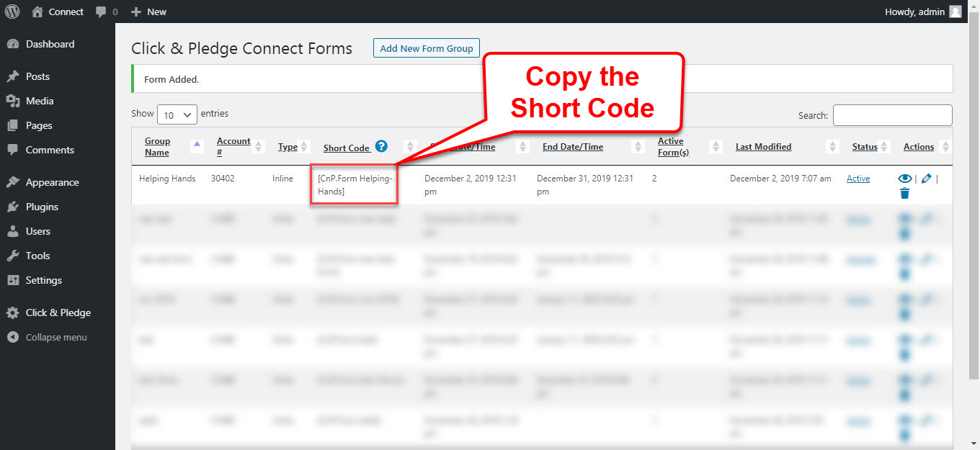Sort by Active Form(s) column header
The image size is (980, 450).
click(673, 146)
